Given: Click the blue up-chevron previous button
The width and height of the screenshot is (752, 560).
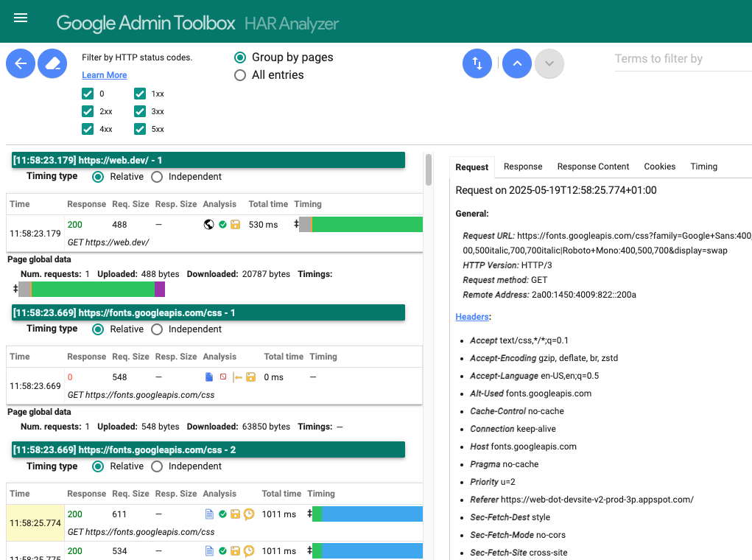Looking at the screenshot, I should click(517, 63).
